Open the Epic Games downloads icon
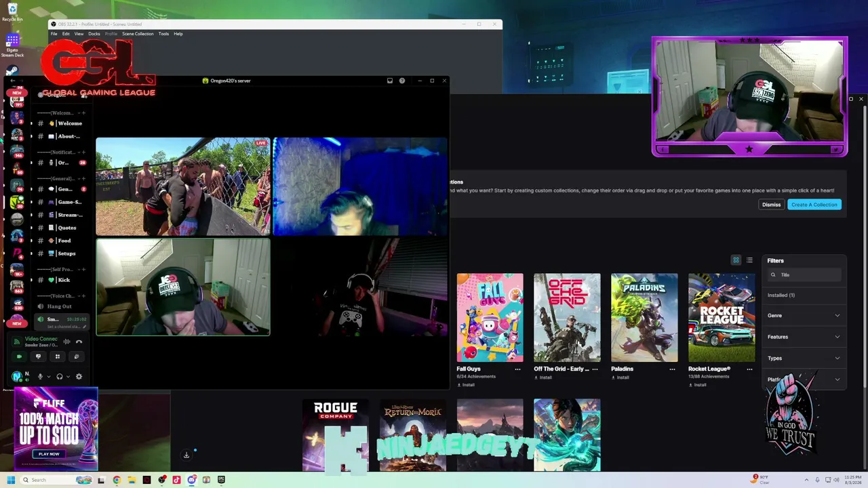 click(x=186, y=455)
